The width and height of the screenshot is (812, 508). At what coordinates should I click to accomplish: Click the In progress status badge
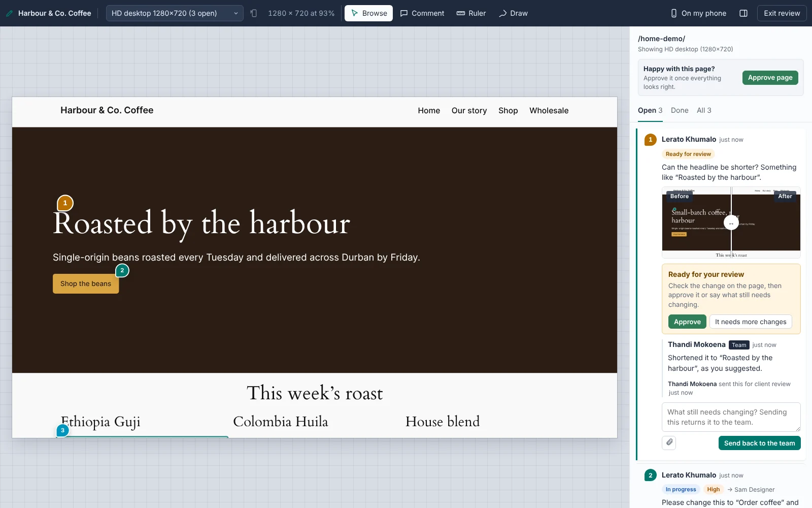(x=681, y=489)
